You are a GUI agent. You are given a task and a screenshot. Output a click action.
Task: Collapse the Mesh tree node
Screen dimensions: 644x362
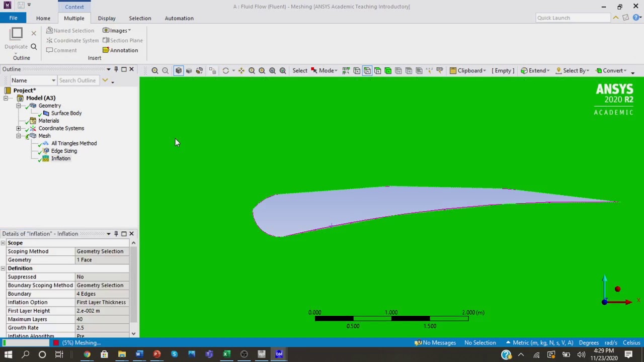19,136
